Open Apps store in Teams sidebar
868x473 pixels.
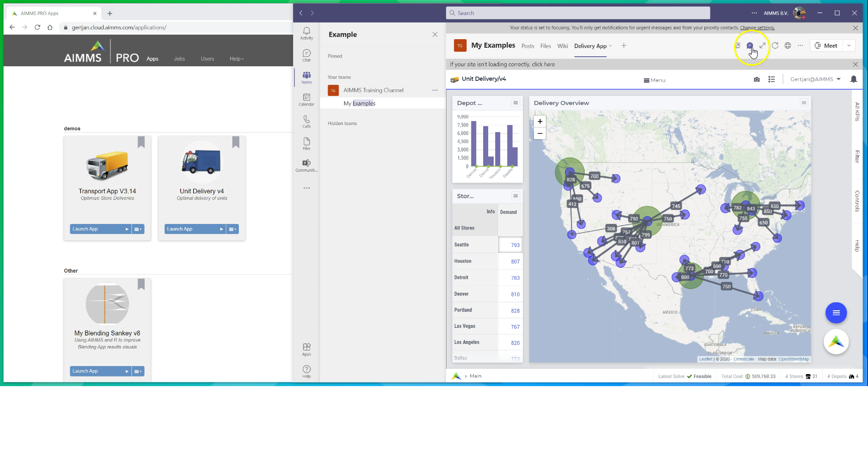point(307,349)
